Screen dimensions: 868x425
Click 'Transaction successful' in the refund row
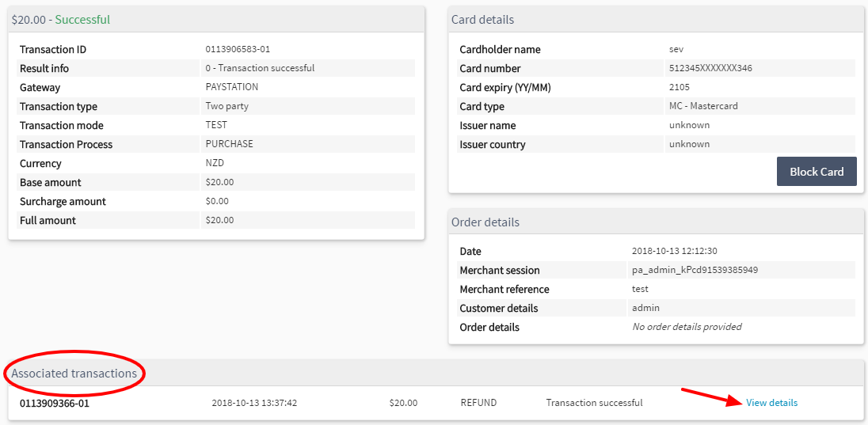594,403
